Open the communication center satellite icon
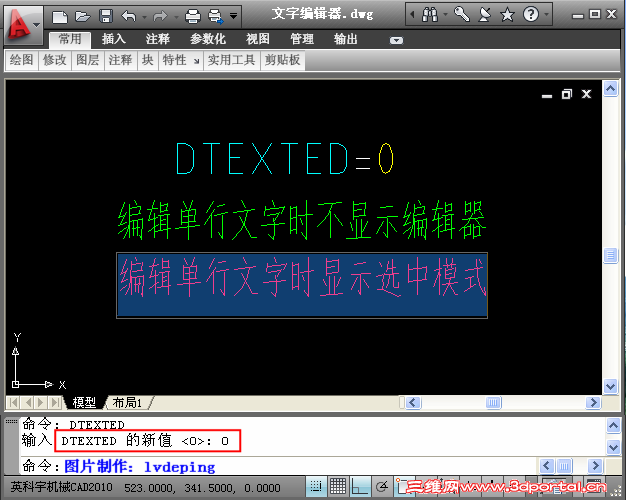This screenshot has width=626, height=500. click(485, 15)
